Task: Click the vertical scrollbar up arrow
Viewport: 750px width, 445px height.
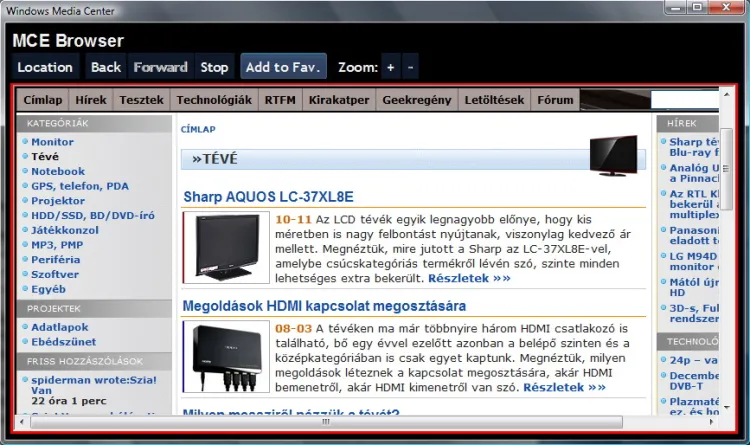Action: pyautogui.click(x=727, y=95)
